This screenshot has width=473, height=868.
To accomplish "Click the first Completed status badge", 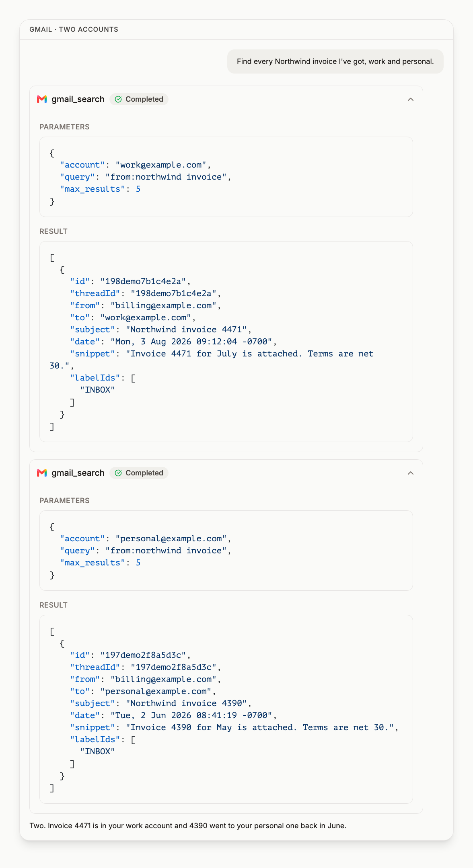I will [x=139, y=99].
